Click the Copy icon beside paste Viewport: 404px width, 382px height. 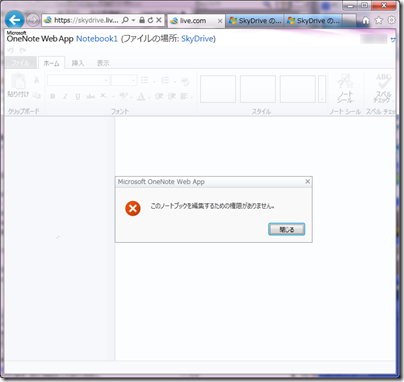[x=36, y=95]
